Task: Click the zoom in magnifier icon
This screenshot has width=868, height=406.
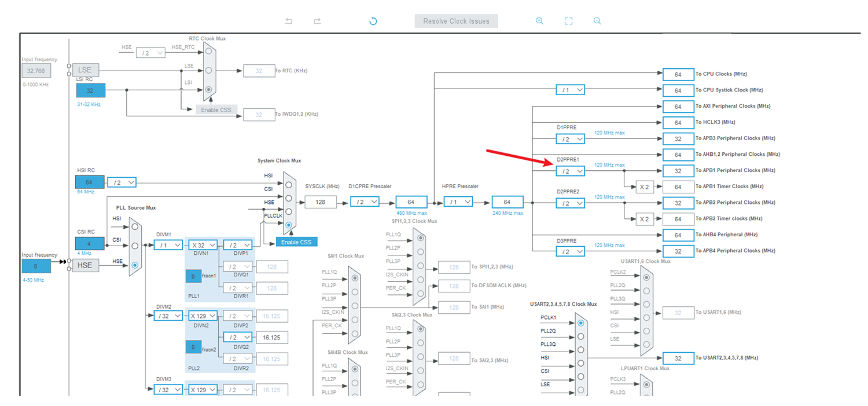Action: (539, 21)
